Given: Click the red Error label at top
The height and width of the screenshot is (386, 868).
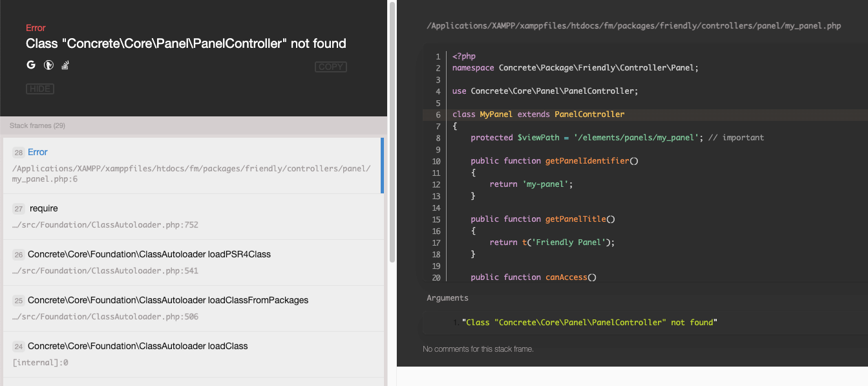Looking at the screenshot, I should coord(36,28).
